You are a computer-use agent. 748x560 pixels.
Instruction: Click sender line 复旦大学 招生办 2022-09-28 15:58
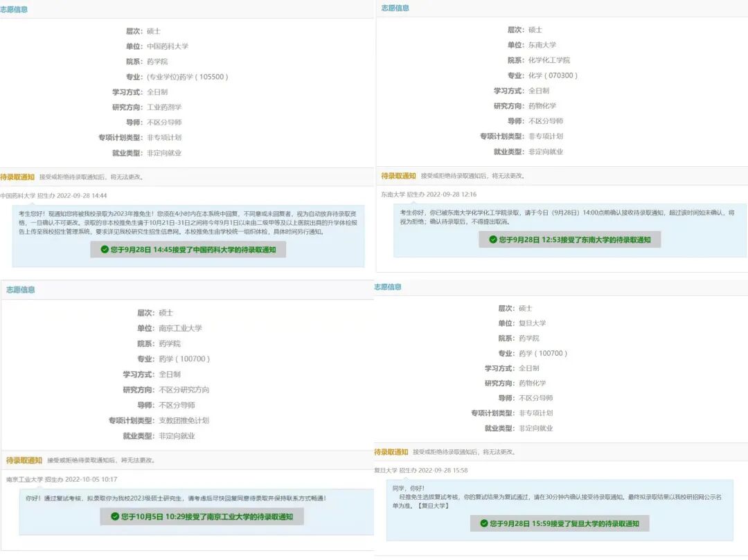[421, 471]
